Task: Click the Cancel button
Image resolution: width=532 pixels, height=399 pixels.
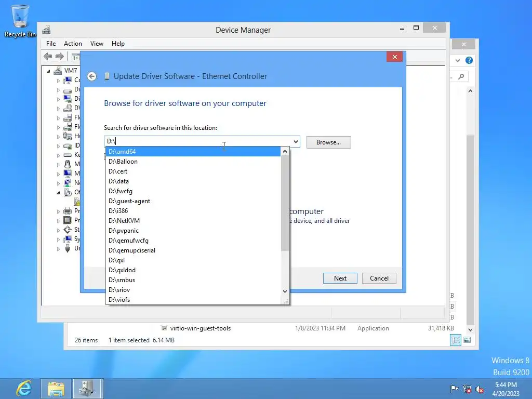Action: [x=379, y=278]
